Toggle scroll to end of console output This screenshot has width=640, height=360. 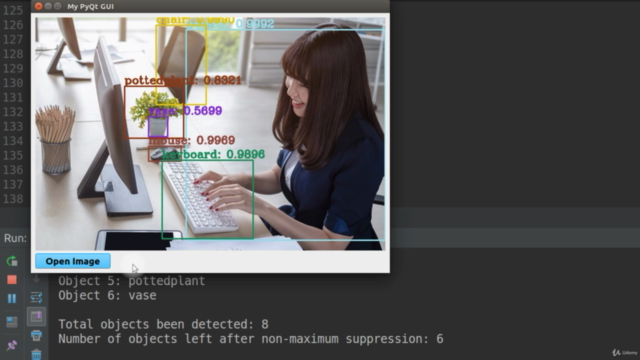pyautogui.click(x=36, y=316)
